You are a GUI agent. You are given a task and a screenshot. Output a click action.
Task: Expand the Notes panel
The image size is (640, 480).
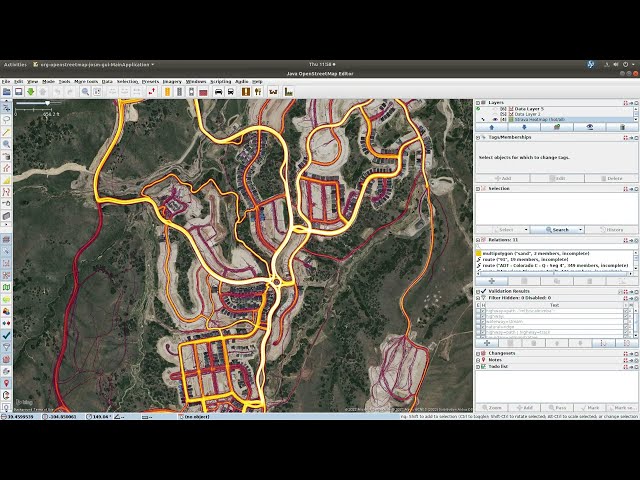click(x=478, y=360)
